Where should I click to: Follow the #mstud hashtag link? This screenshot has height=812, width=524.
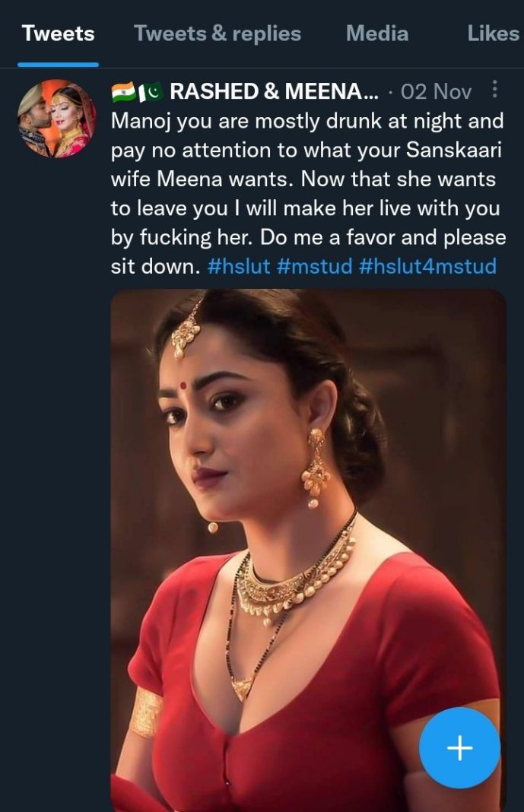click(313, 266)
